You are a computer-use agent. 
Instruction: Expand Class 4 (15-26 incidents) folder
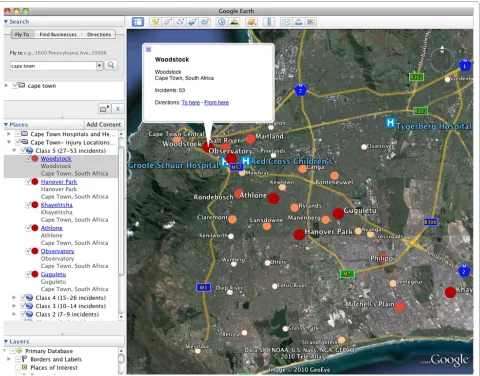tap(14, 297)
